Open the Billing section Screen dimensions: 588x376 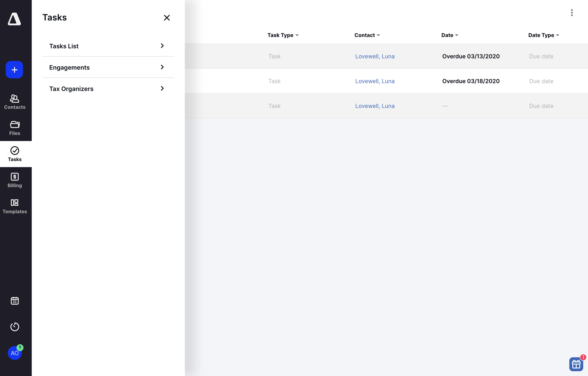coord(15,180)
